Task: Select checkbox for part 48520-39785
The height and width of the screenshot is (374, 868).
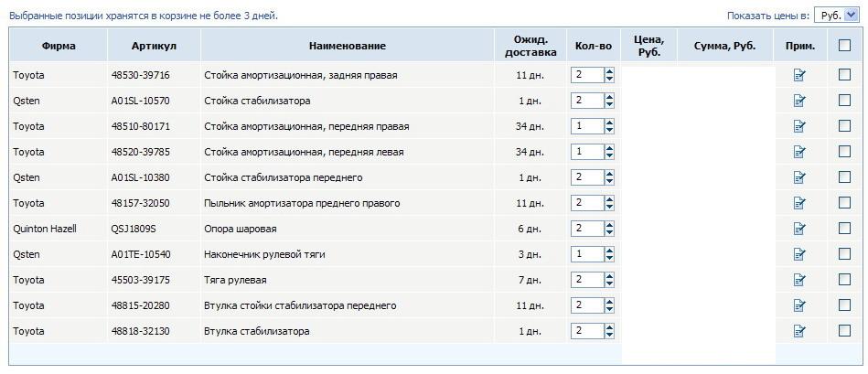Action: click(844, 152)
